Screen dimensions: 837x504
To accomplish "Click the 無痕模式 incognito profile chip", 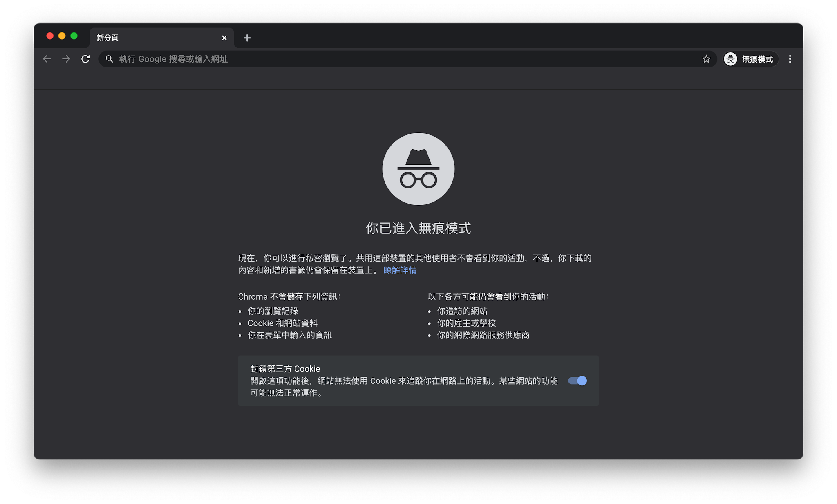I will tap(757, 59).
